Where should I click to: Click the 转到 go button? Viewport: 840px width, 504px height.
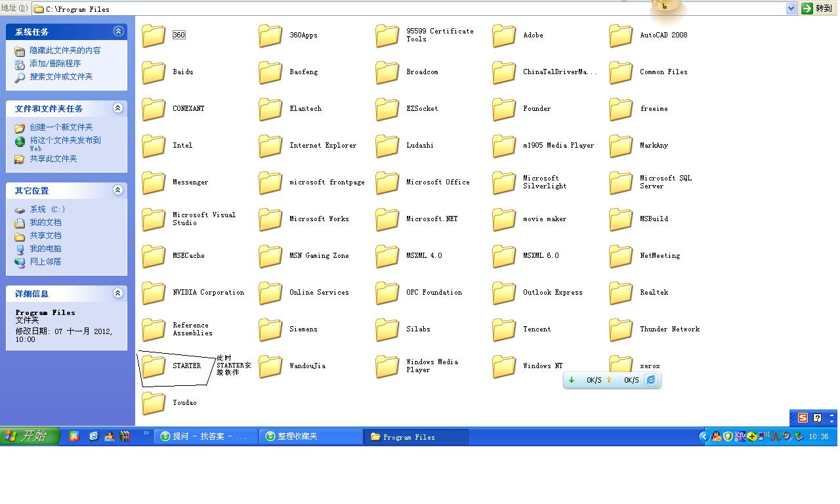817,9
